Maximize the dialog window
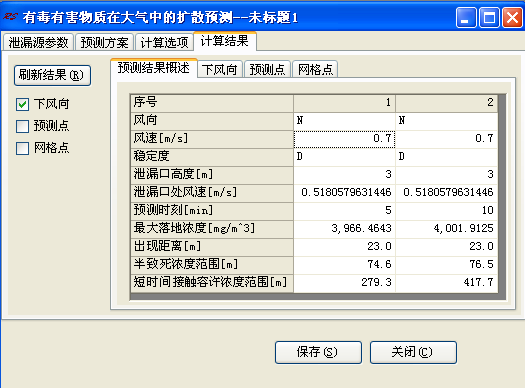The width and height of the screenshot is (525, 388). point(490,17)
